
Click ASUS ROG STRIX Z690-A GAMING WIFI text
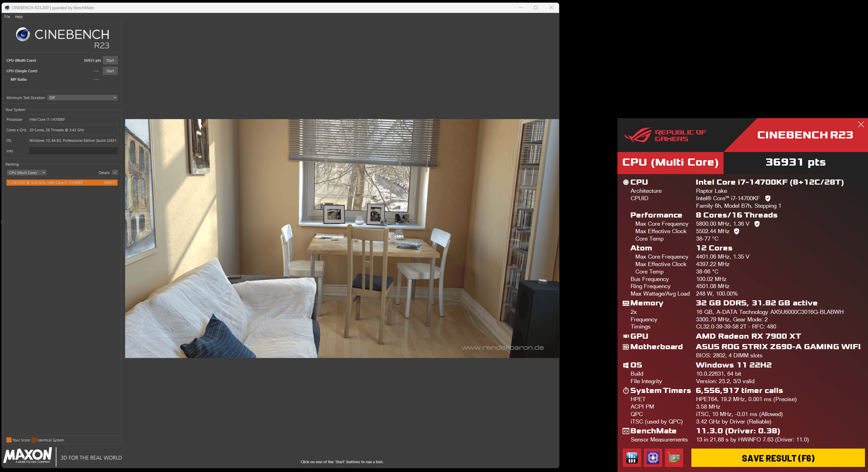(778, 347)
